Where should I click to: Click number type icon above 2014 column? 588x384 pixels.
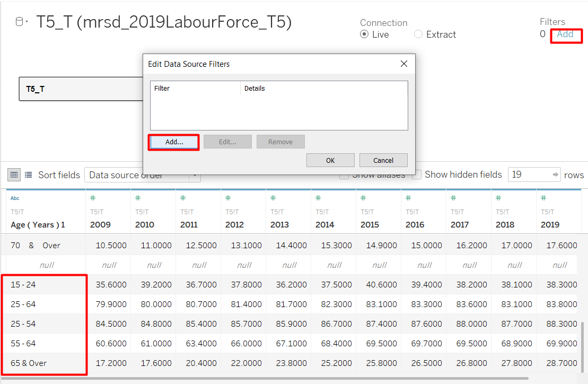(318, 198)
